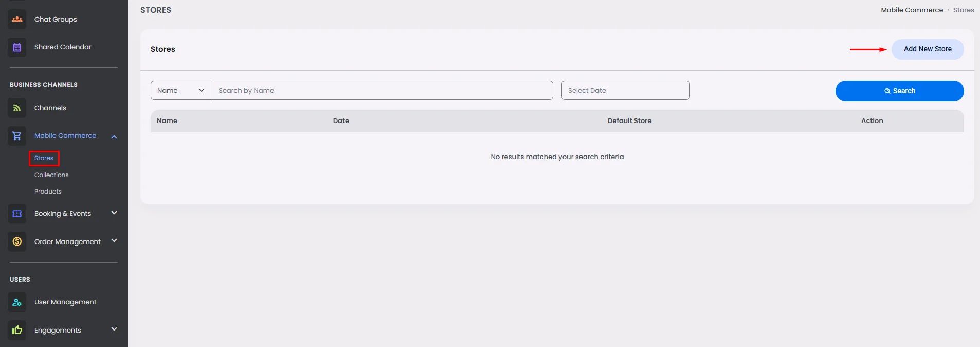Open the Select Date field
Image resolution: width=980 pixels, height=347 pixels.
(x=625, y=90)
